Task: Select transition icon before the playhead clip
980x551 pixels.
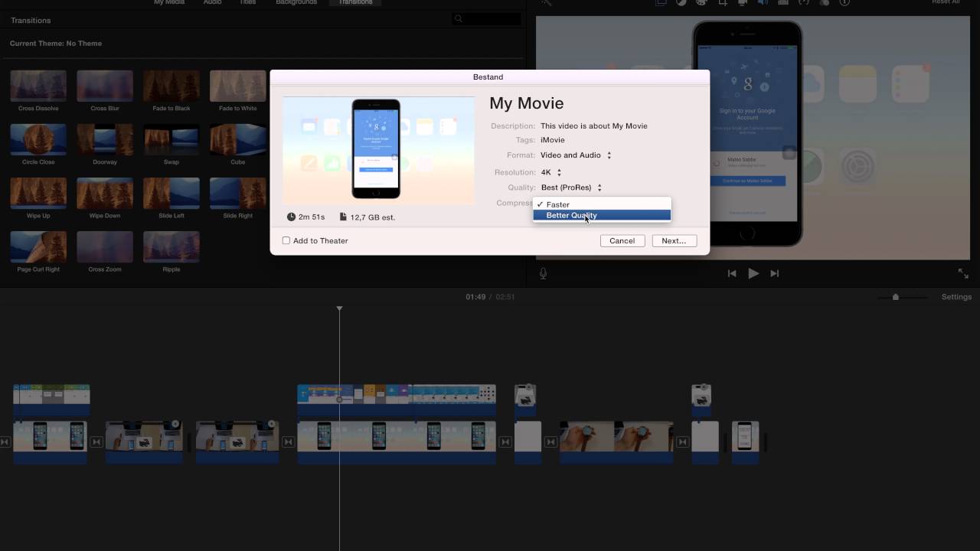Action: coord(288,442)
